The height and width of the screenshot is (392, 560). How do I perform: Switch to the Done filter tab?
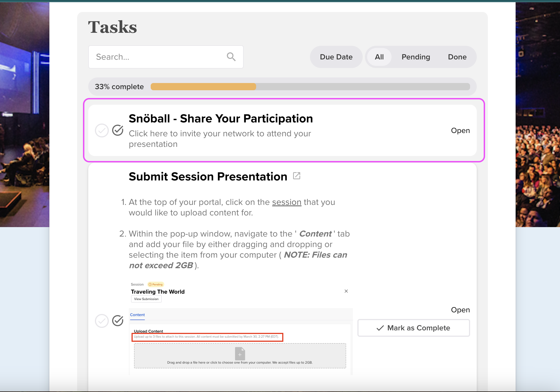point(457,57)
